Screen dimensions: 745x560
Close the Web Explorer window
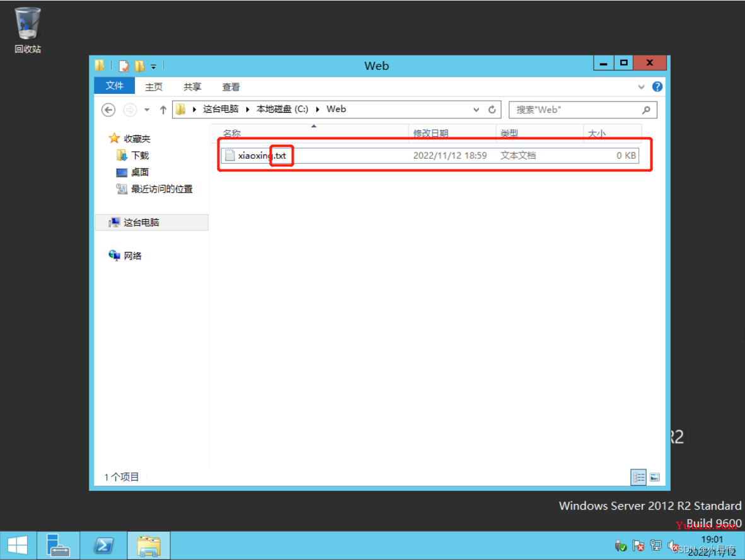pos(650,63)
